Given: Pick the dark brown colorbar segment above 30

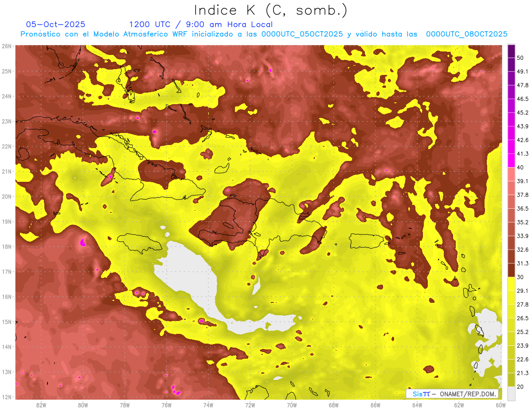Looking at the screenshot, I should pos(511,270).
